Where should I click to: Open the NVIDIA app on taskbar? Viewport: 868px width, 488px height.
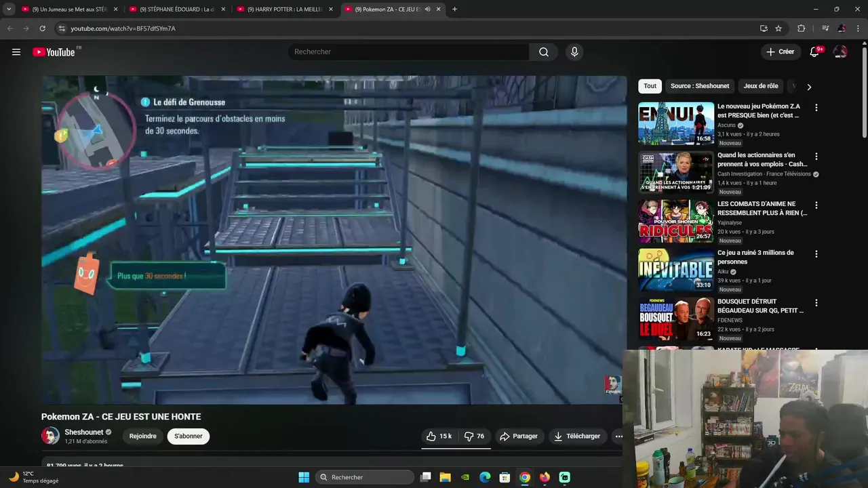click(x=465, y=477)
